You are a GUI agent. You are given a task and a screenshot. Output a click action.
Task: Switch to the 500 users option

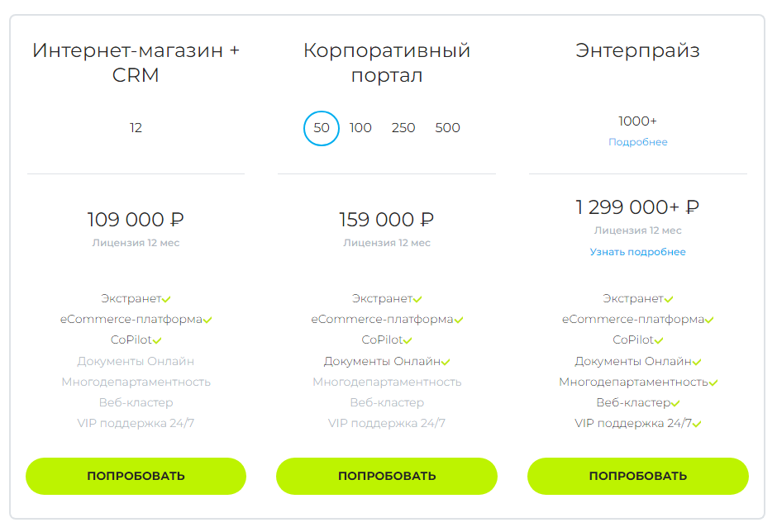click(447, 128)
